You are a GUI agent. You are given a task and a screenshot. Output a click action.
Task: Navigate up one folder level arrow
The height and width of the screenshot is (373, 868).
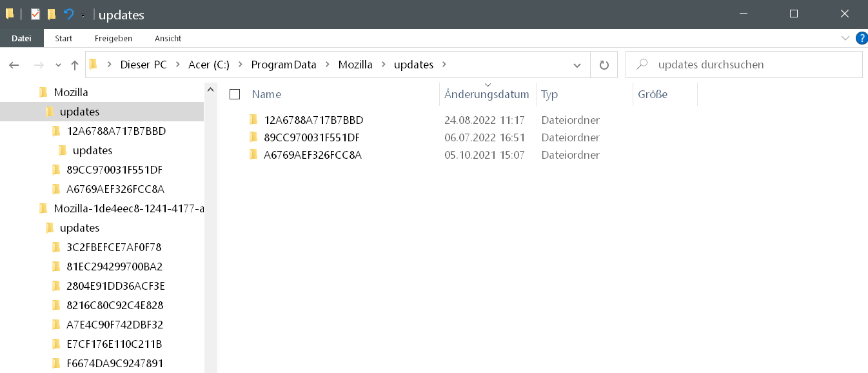(75, 65)
